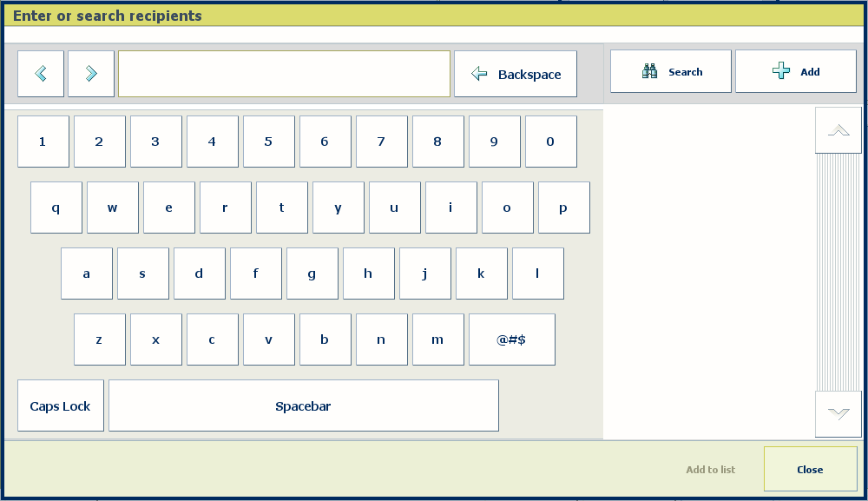The image size is (868, 501).
Task: Close the recipients dialog
Action: pos(809,469)
